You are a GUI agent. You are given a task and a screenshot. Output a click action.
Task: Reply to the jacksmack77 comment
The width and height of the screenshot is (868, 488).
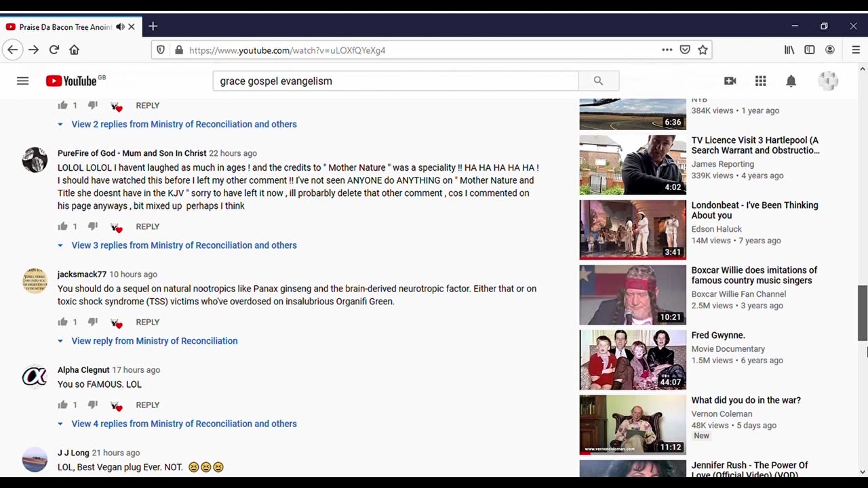tap(147, 322)
